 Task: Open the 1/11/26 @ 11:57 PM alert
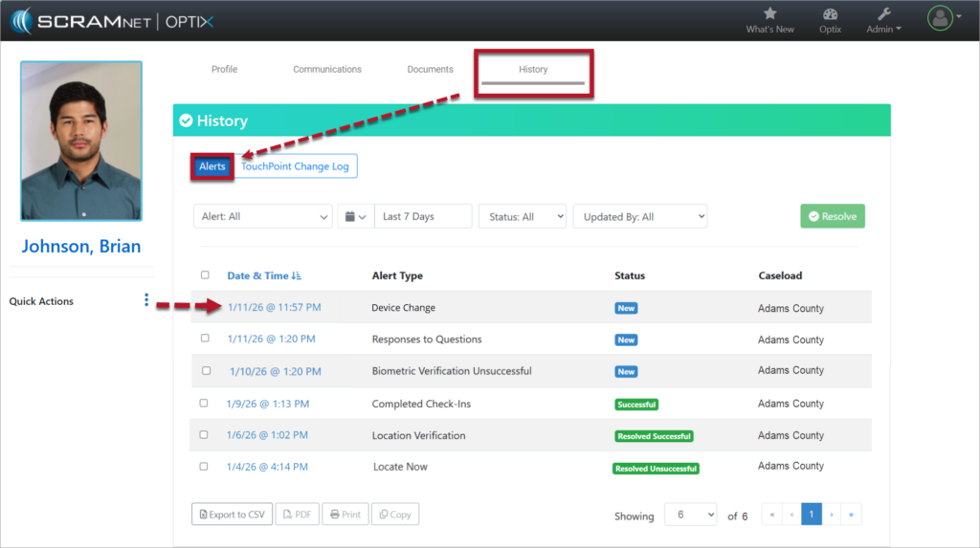pos(274,308)
